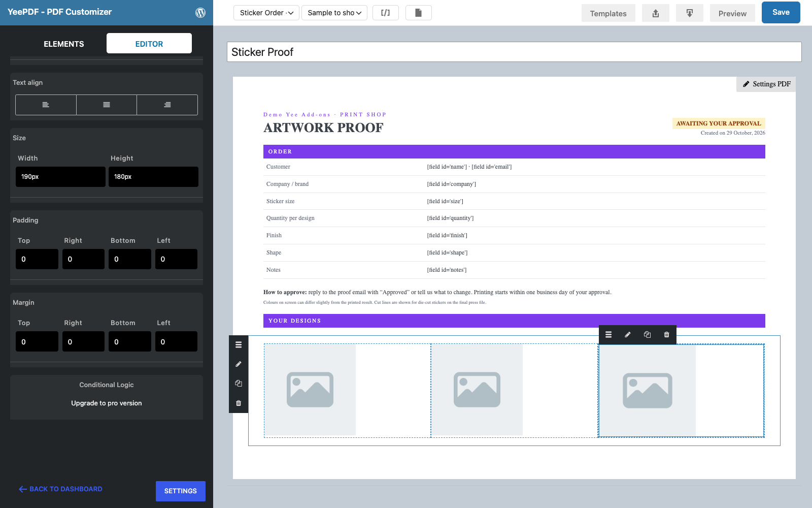Click the Padding Left input

[176, 259]
